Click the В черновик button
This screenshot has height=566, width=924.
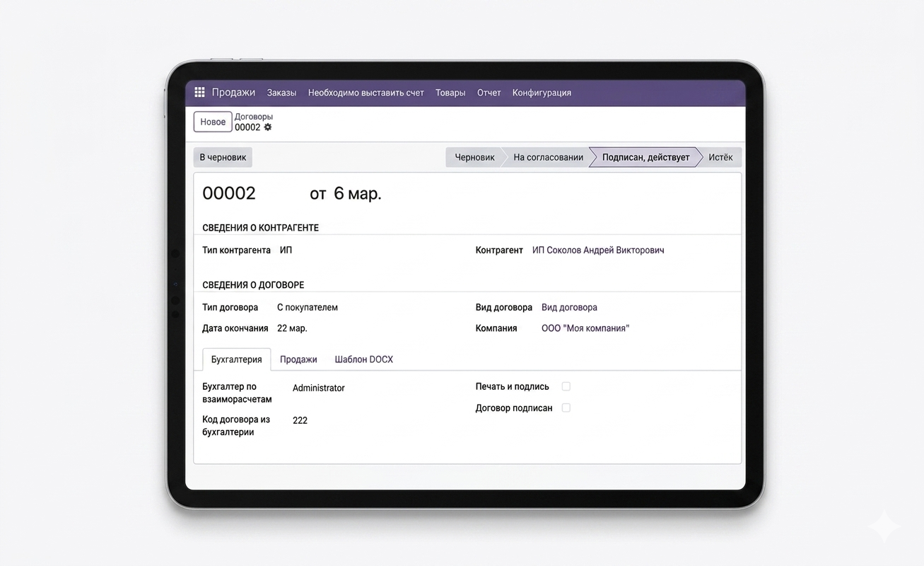(222, 156)
